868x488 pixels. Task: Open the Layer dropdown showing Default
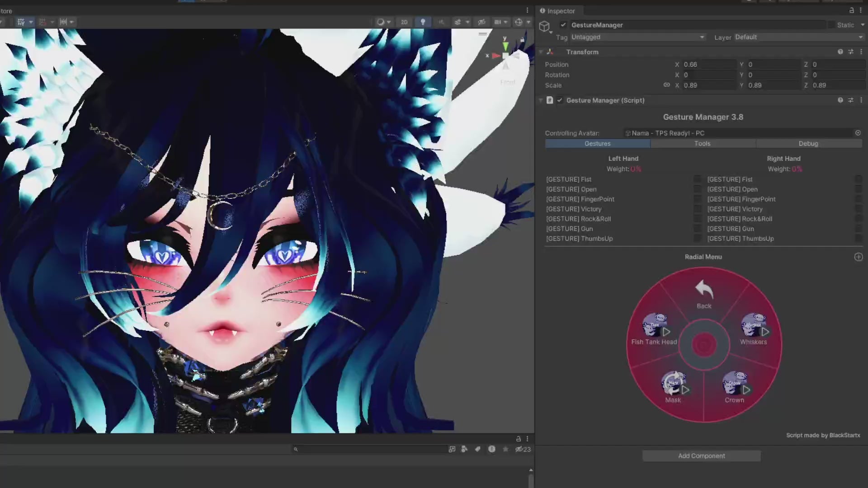click(799, 37)
